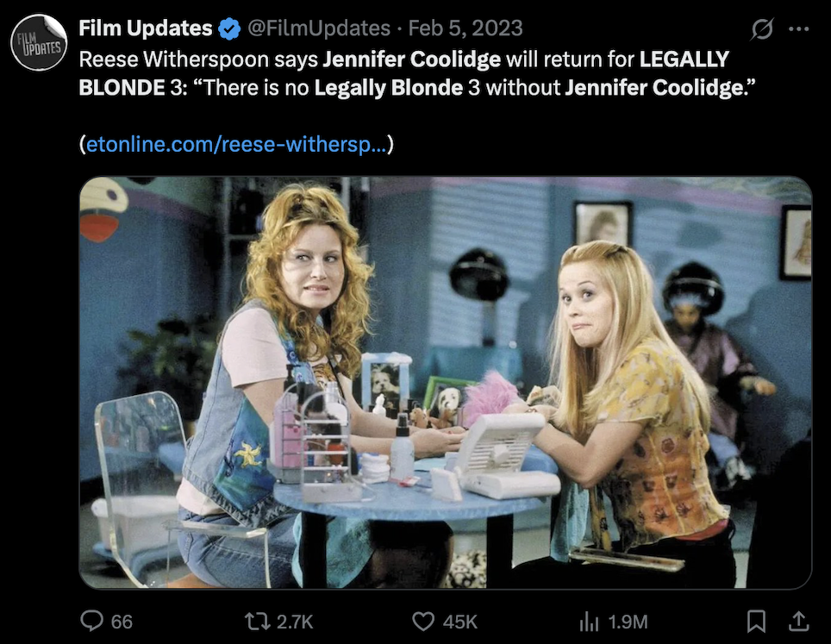Open the @FilmUpdates handle

pos(318,28)
